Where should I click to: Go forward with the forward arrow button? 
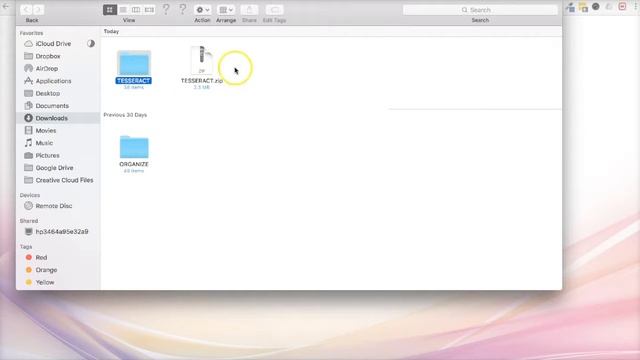tap(38, 9)
